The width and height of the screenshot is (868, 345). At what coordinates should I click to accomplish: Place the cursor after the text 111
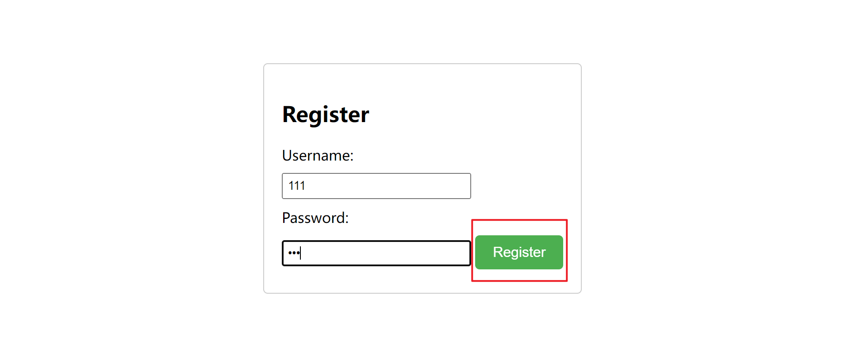[x=306, y=186]
